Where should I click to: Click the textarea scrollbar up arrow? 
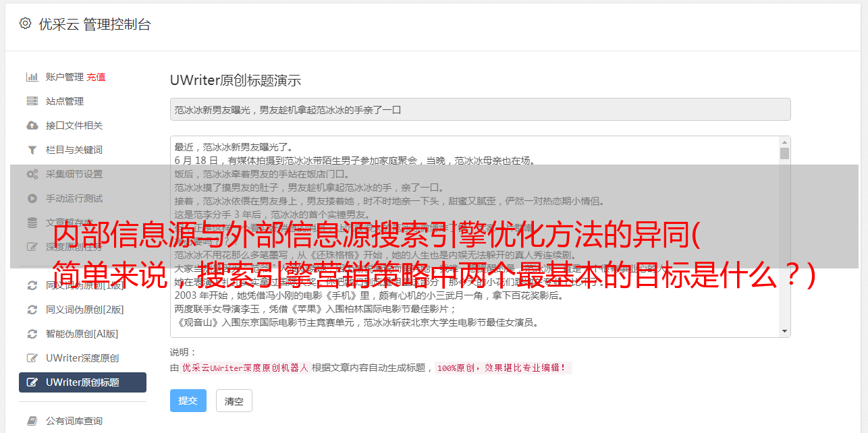click(x=784, y=142)
